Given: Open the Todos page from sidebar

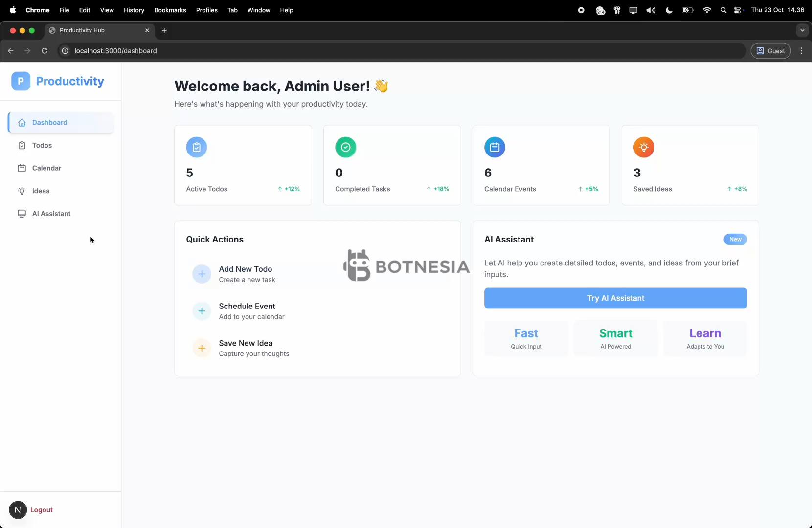Looking at the screenshot, I should coord(61,145).
